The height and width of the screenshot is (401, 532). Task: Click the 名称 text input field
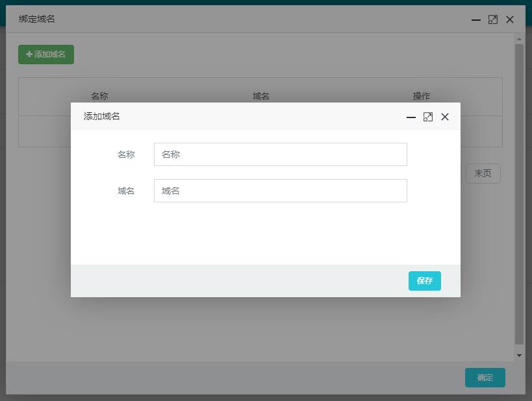coord(280,154)
